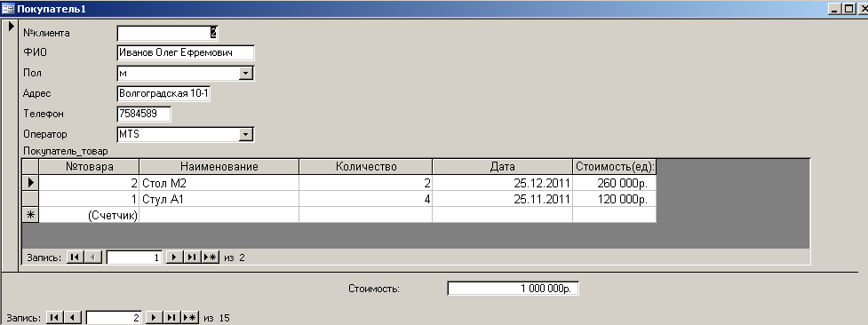Click the Покупатель_товар subform label

(66, 151)
